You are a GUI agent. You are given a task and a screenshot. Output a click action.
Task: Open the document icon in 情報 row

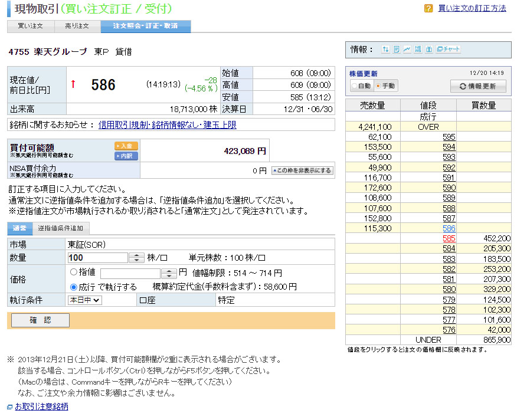[396, 50]
